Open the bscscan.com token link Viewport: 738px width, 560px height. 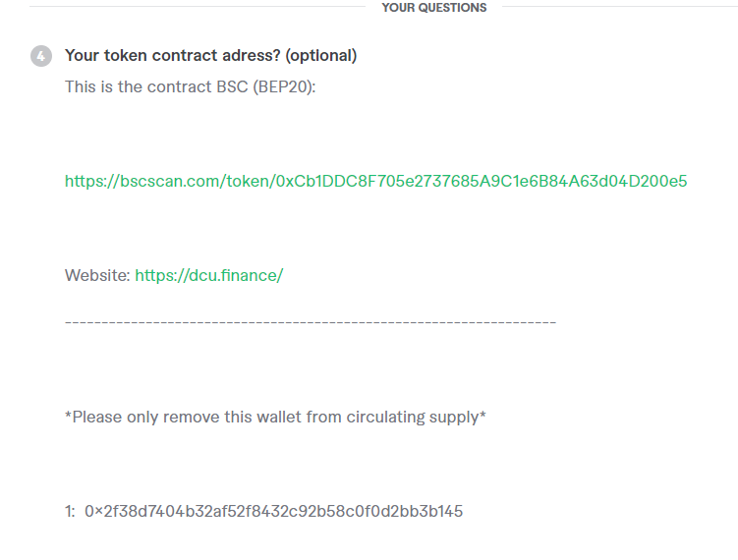(375, 181)
